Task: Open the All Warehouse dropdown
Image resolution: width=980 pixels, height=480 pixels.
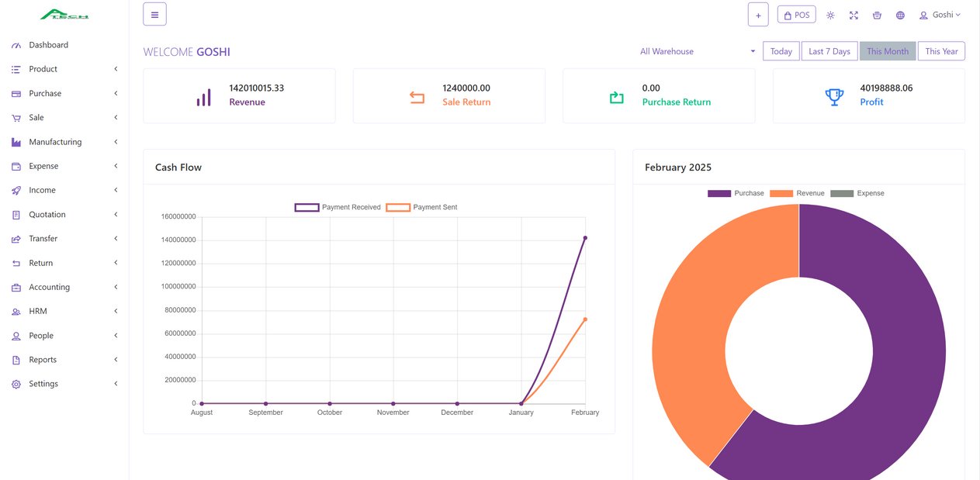Action: (x=697, y=51)
